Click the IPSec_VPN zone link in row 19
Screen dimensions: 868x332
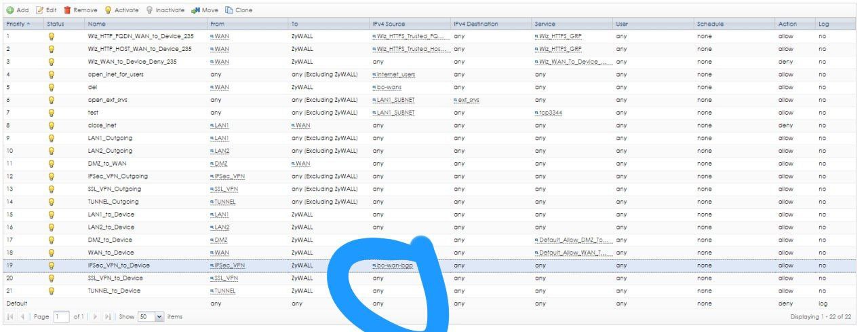[227, 265]
